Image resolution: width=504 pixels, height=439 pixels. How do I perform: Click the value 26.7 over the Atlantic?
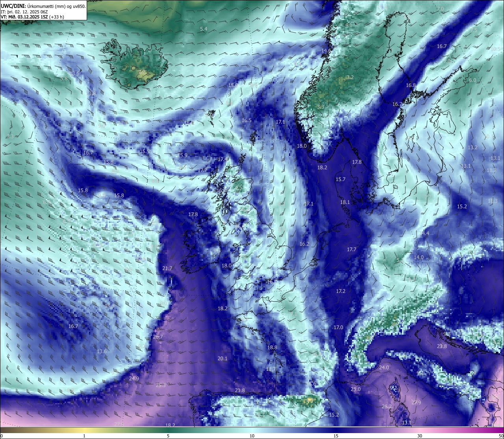point(158,337)
